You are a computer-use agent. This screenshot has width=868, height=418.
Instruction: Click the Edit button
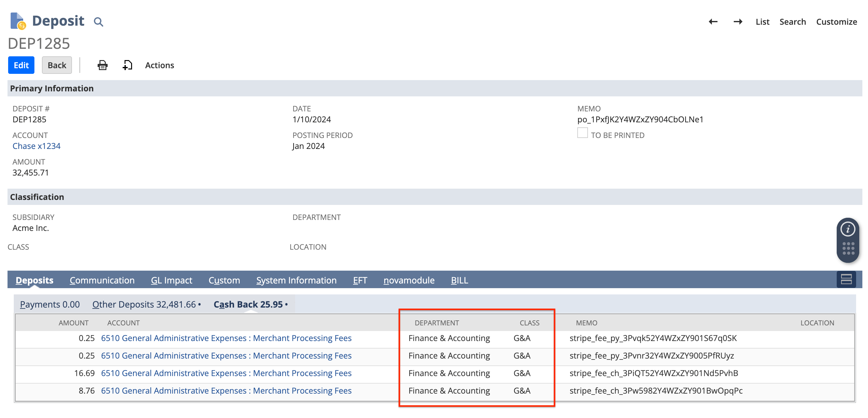pyautogui.click(x=21, y=65)
